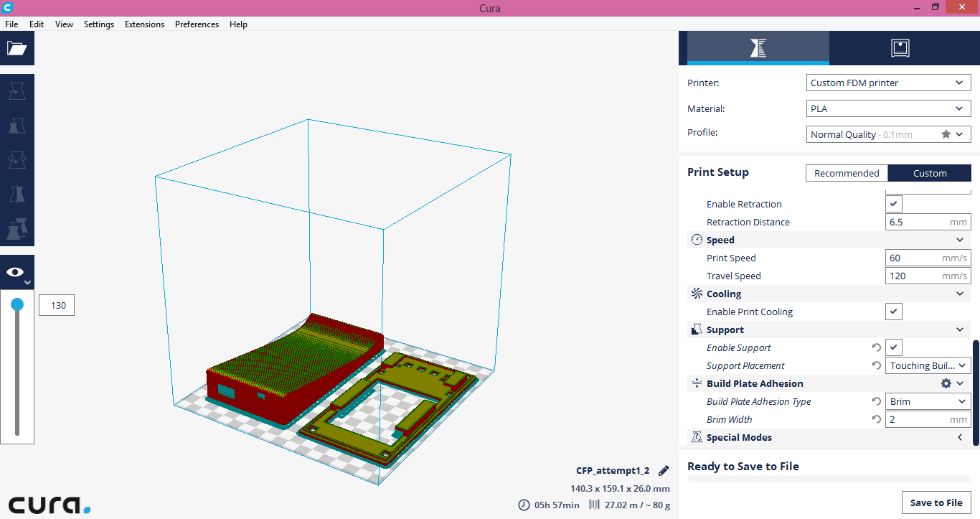Click the layer slider handle
The width and height of the screenshot is (980, 519).
coord(17,304)
